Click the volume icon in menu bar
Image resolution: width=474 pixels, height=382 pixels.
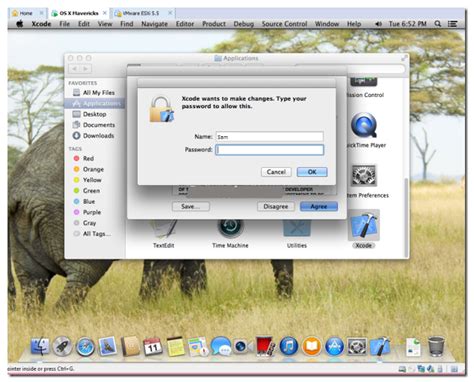378,24
